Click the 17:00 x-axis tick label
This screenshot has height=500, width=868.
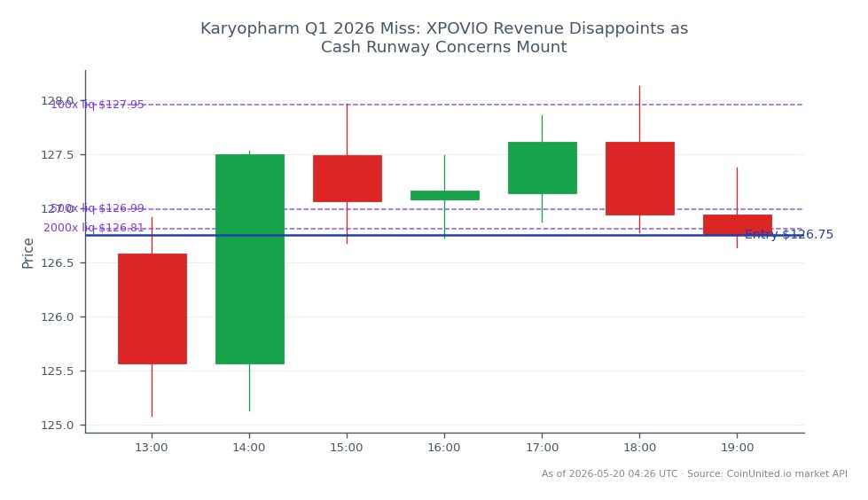(x=542, y=448)
